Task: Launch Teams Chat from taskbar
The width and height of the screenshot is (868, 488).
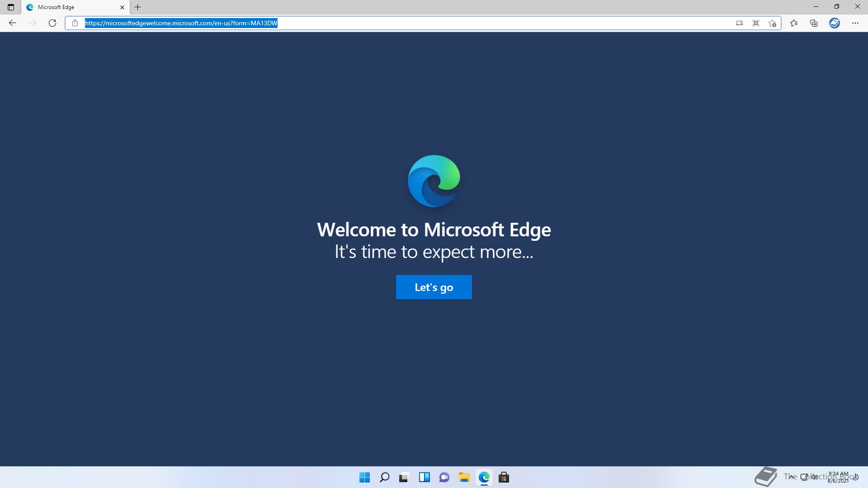Action: (x=444, y=477)
